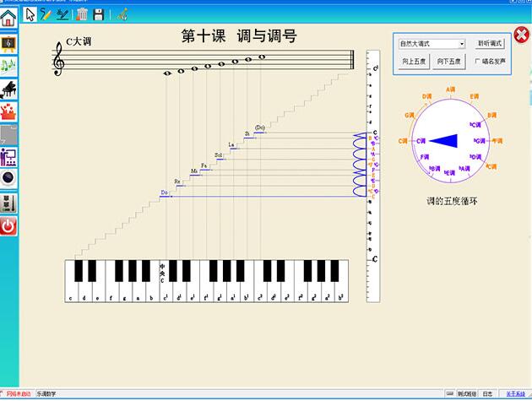Close the lesson with the red X
The width and height of the screenshot is (532, 401).
521,35
